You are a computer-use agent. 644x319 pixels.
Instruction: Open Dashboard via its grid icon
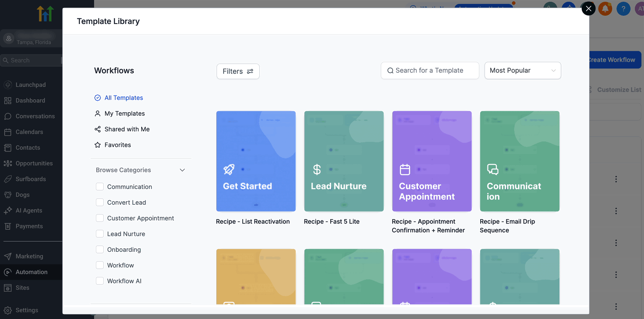click(x=7, y=100)
